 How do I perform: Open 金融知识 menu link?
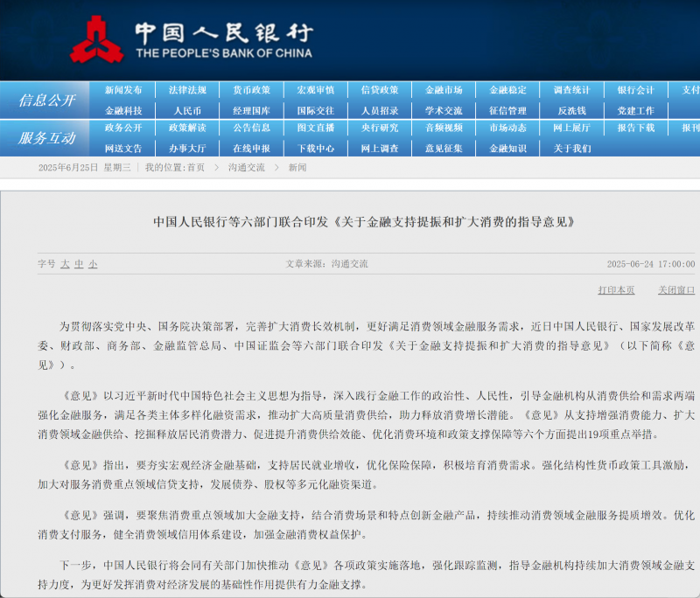(x=508, y=149)
